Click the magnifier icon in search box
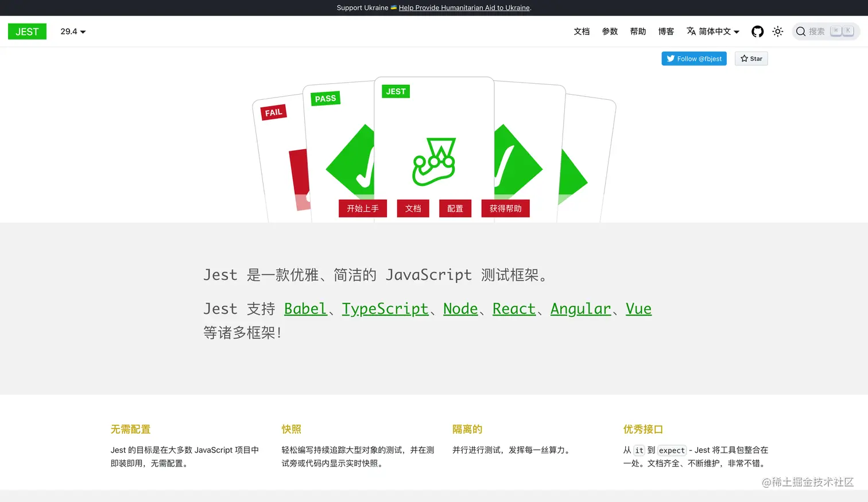 pos(801,32)
